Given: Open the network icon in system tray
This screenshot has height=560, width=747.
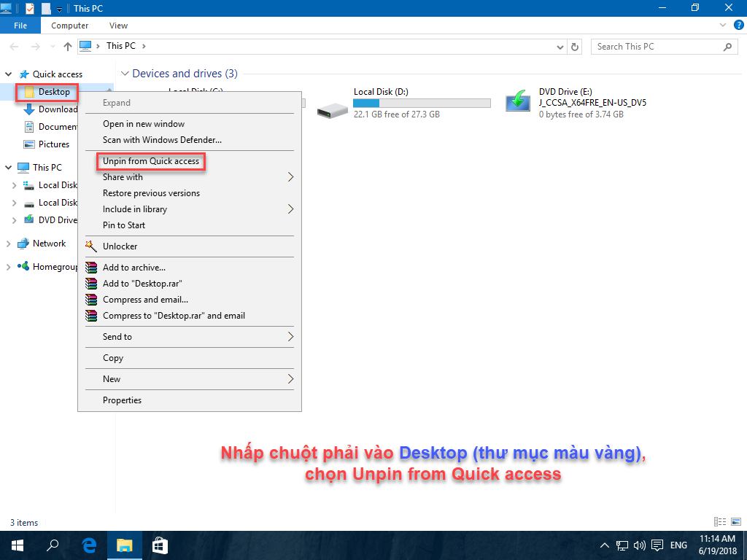Looking at the screenshot, I should pyautogui.click(x=622, y=545).
